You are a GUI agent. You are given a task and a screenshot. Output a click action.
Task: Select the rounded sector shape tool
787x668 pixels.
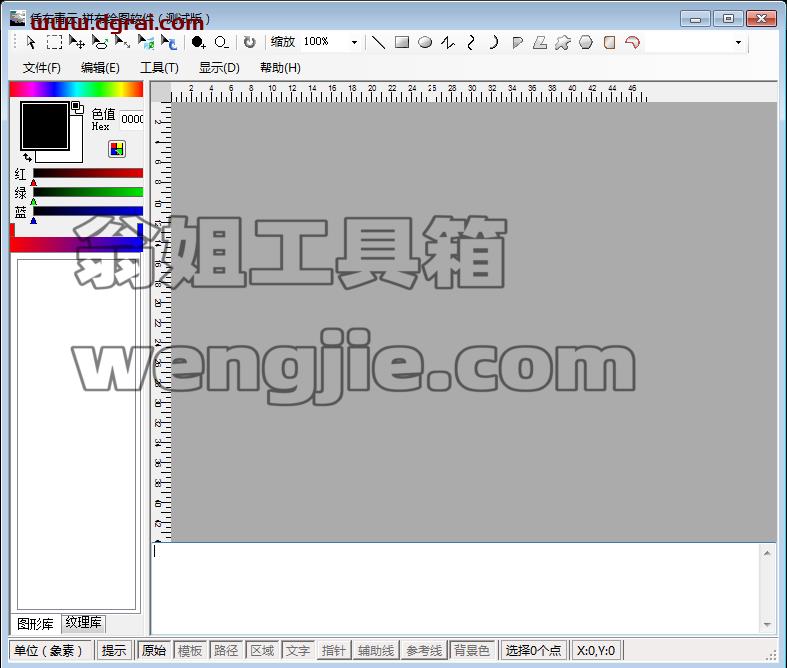(x=517, y=43)
